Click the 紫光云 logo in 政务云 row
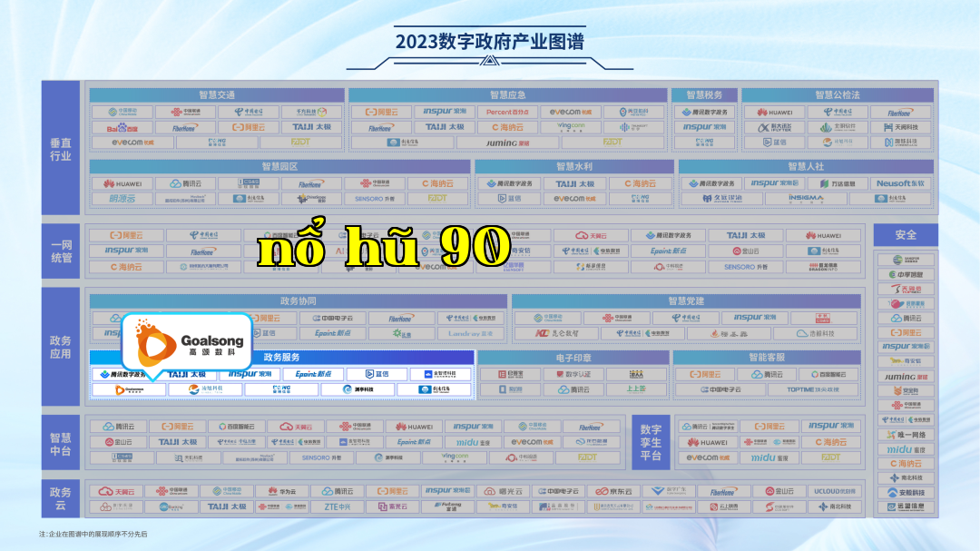The width and height of the screenshot is (980, 551). pyautogui.click(x=392, y=507)
